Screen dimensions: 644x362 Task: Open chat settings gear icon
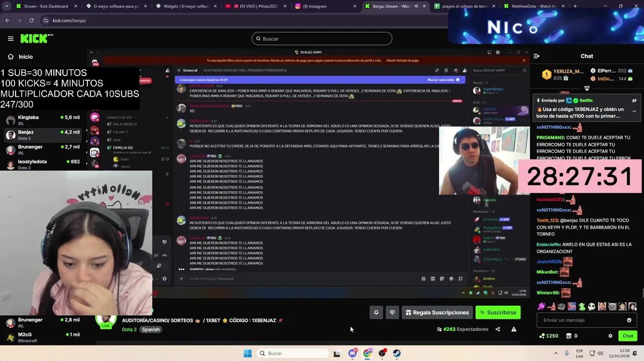(610, 336)
